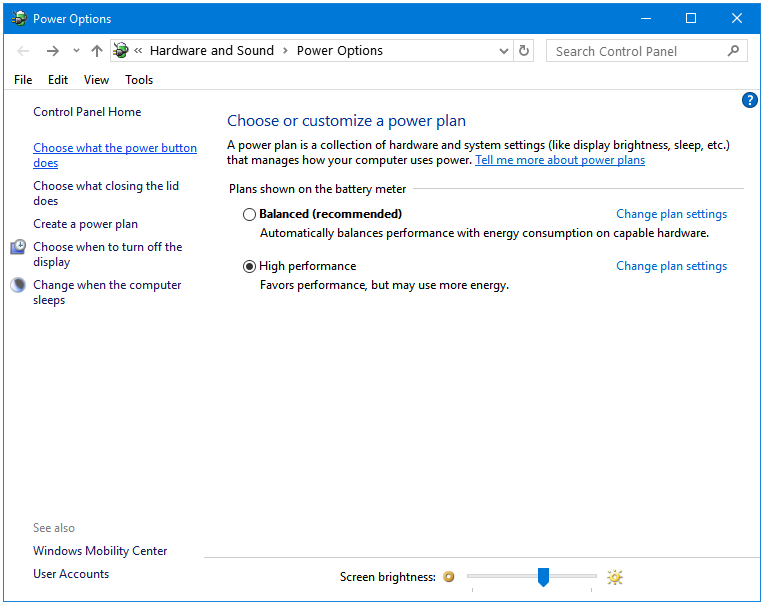Click the computer sleeps moon icon
The width and height of the screenshot is (764, 605).
point(18,285)
